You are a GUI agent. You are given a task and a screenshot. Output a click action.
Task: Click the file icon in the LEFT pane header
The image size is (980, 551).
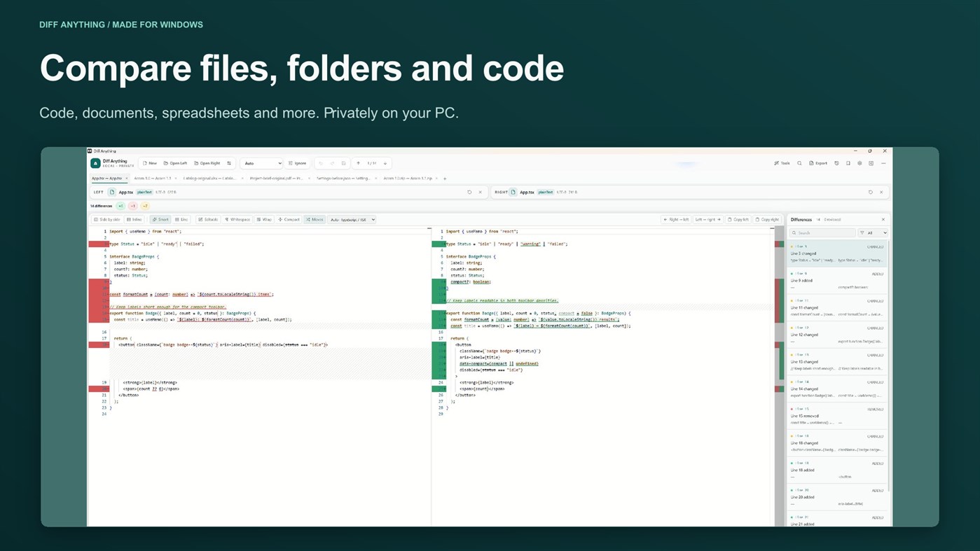[x=111, y=192]
